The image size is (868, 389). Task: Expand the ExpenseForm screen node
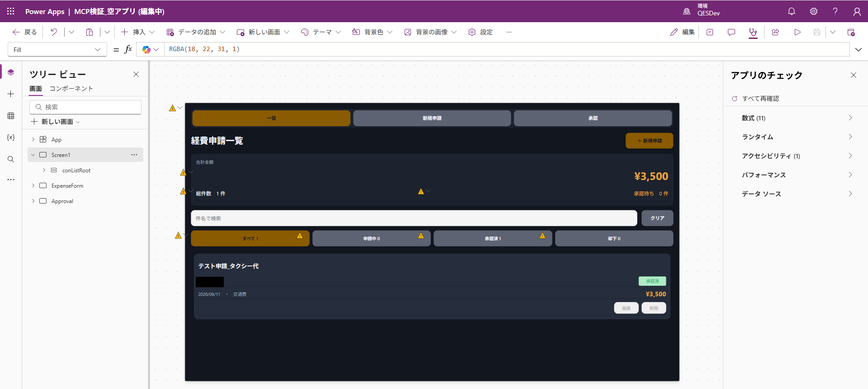coord(33,185)
